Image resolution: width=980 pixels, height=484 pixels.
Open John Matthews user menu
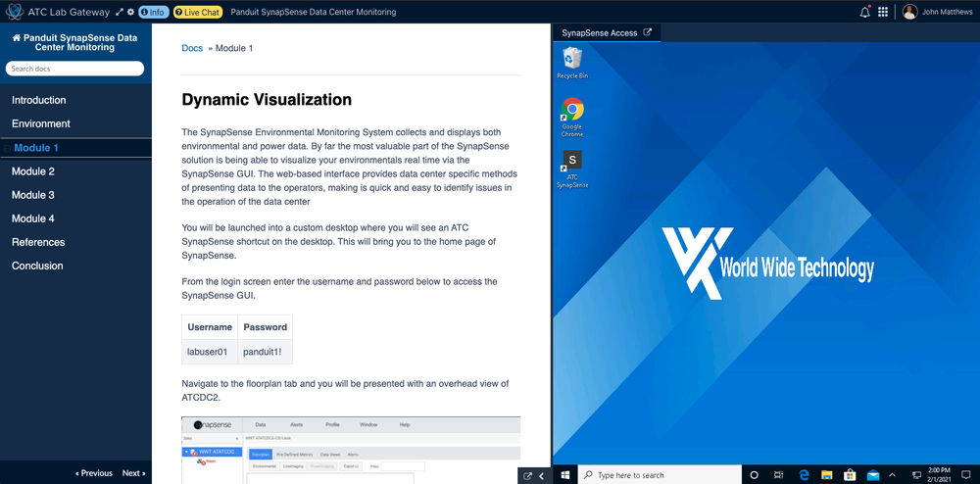tap(937, 12)
